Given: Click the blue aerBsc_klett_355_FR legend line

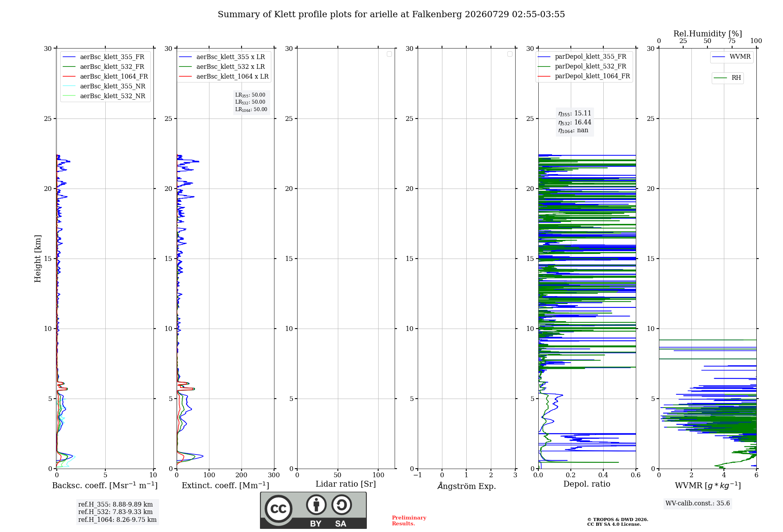Looking at the screenshot, I should (x=69, y=57).
